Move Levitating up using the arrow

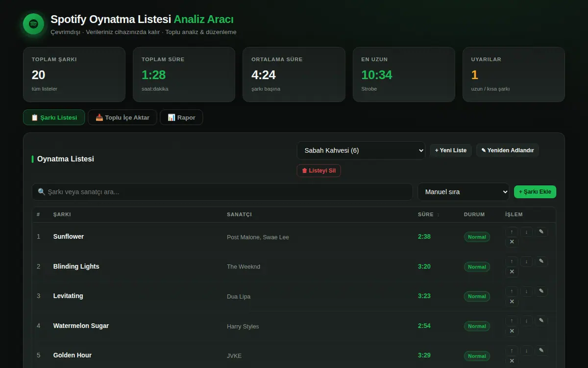[512, 291]
